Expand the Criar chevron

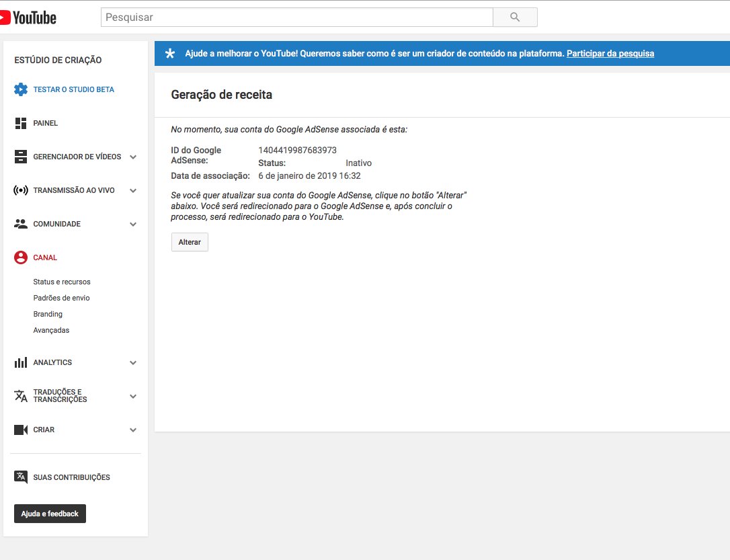click(133, 430)
